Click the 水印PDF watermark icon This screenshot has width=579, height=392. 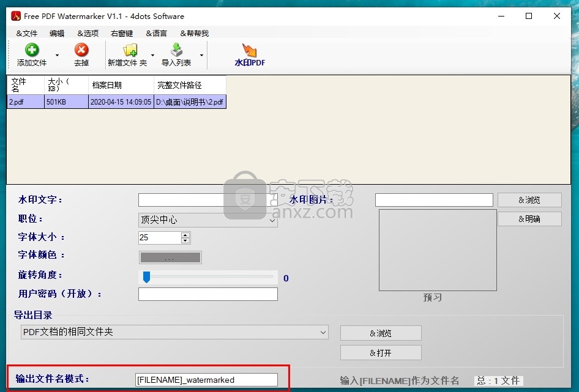[x=249, y=50]
